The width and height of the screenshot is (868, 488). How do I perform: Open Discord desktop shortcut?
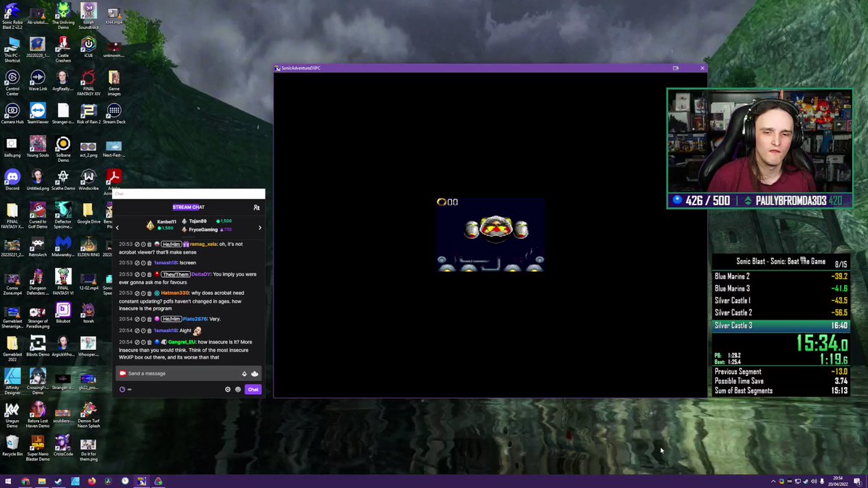tap(12, 180)
